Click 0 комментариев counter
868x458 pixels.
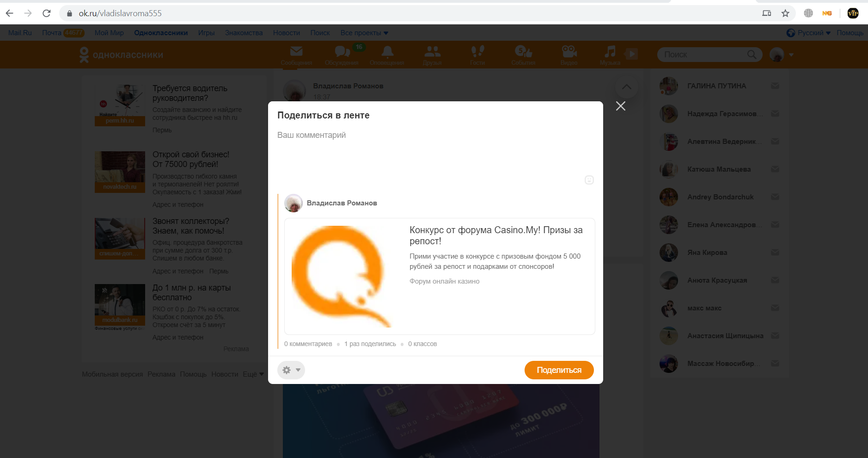click(x=308, y=344)
